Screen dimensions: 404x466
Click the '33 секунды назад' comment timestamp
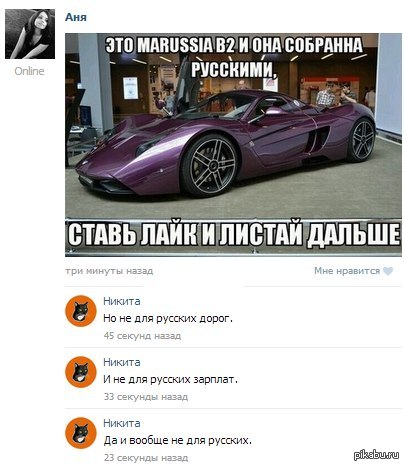coord(146,397)
